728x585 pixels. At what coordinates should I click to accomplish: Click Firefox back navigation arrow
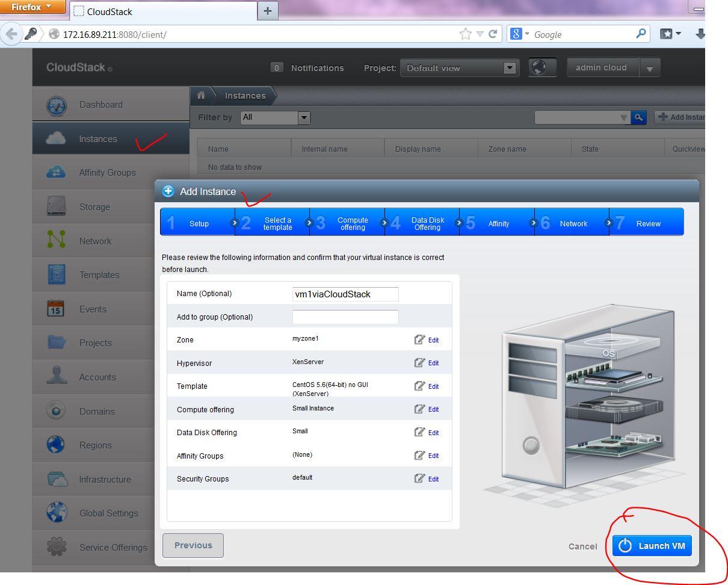coord(11,34)
